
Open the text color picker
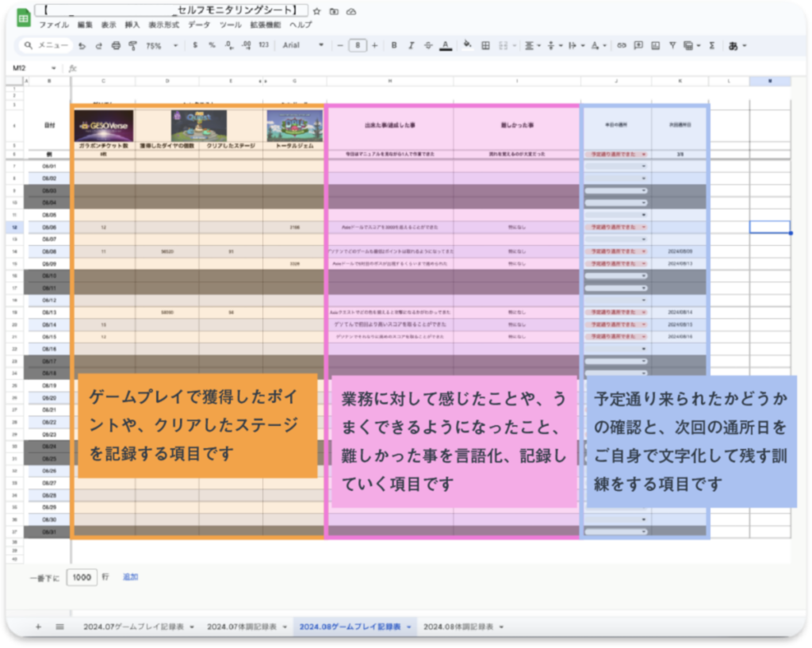pyautogui.click(x=446, y=45)
